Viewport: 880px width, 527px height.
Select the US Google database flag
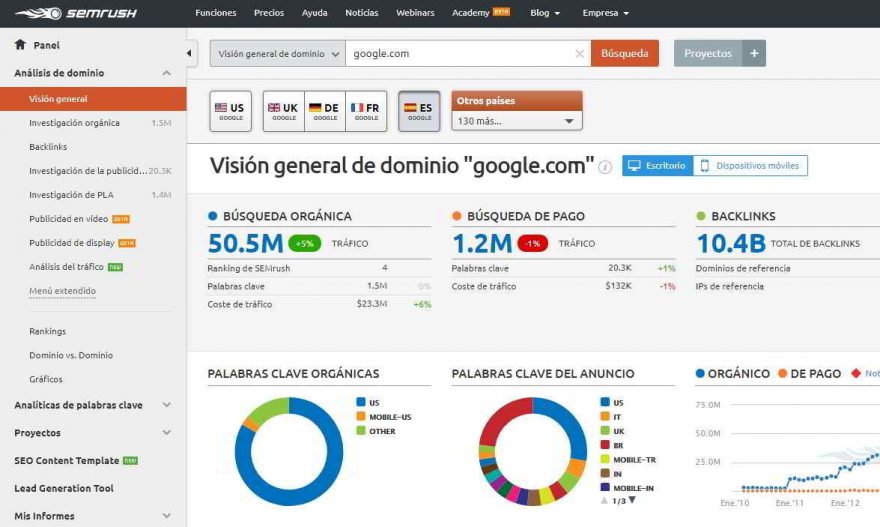pyautogui.click(x=230, y=111)
